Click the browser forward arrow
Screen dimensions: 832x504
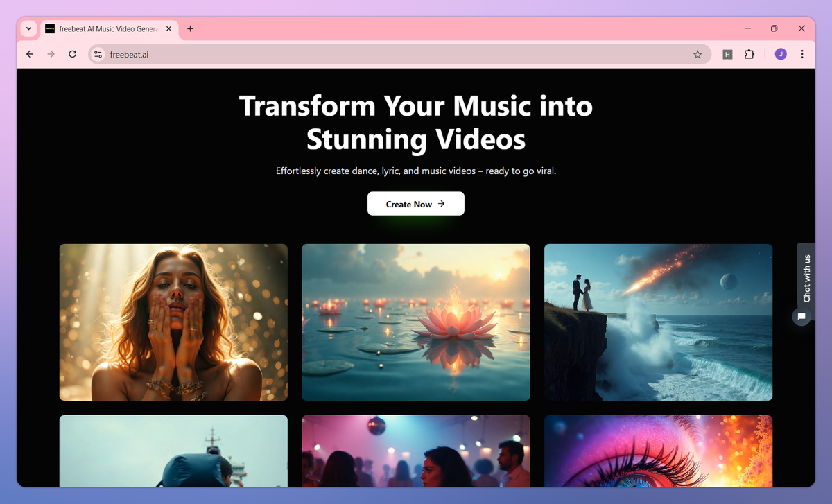pos(51,54)
